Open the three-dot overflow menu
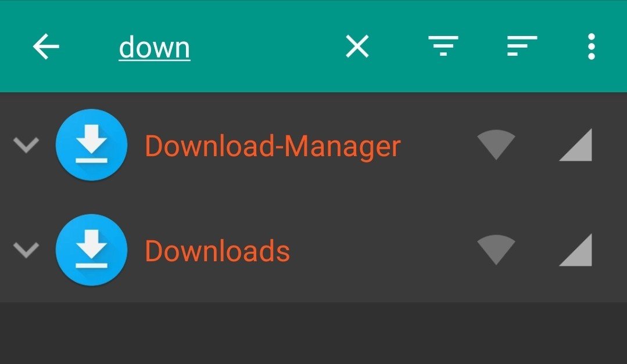 click(592, 46)
